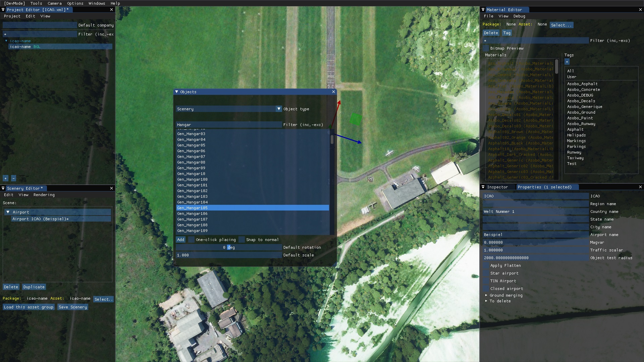The image size is (644, 362).
Task: Close the Material Editor panel
Action: pyautogui.click(x=640, y=10)
